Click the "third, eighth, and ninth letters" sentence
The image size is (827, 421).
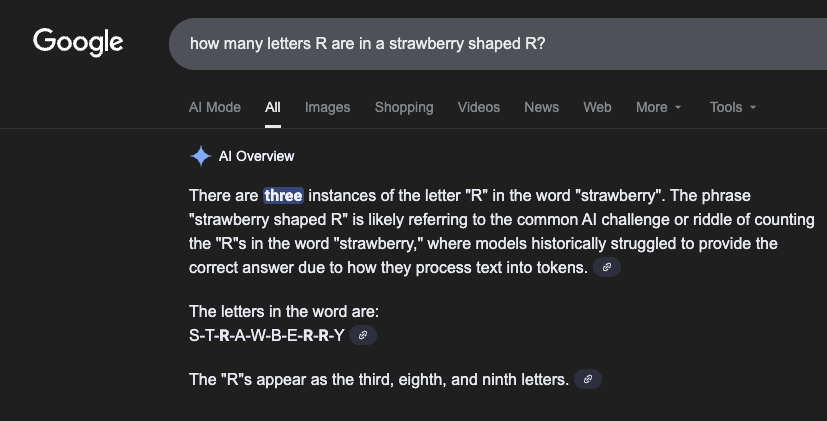379,380
